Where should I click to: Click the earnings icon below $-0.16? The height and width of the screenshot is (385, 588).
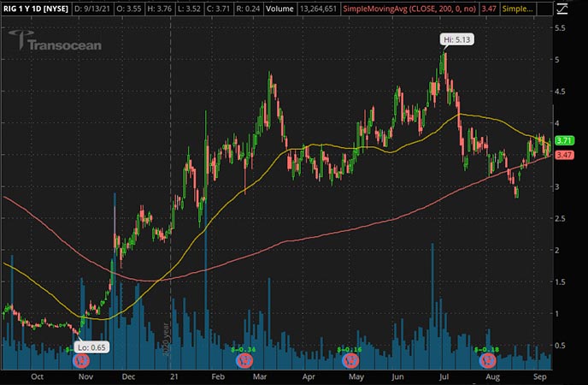tap(350, 360)
